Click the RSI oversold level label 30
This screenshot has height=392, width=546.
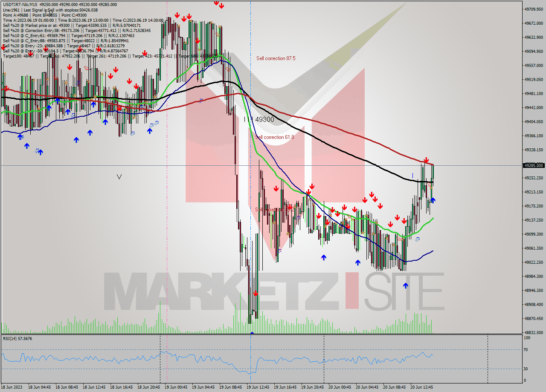click(x=526, y=369)
